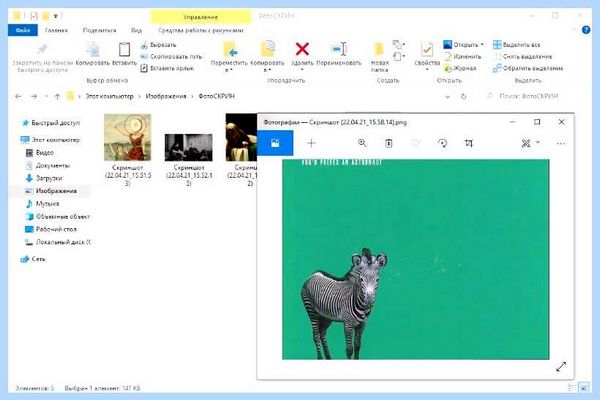The image size is (600, 400).
Task: Select Этот компьютер in the sidebar
Action: click(x=50, y=140)
